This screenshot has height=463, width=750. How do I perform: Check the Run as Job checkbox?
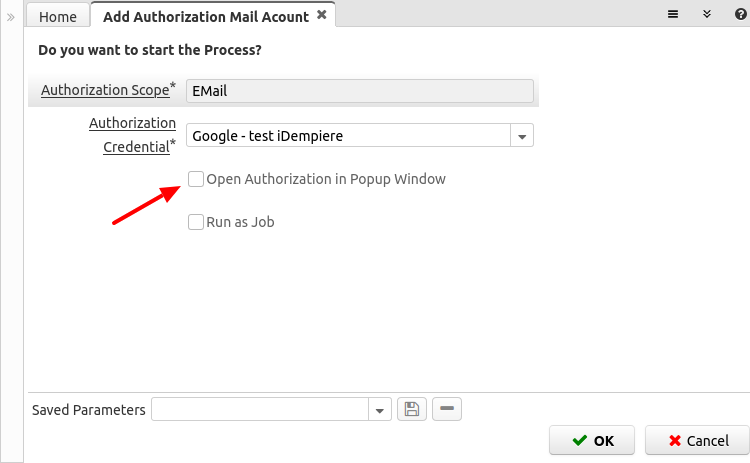[x=196, y=222]
